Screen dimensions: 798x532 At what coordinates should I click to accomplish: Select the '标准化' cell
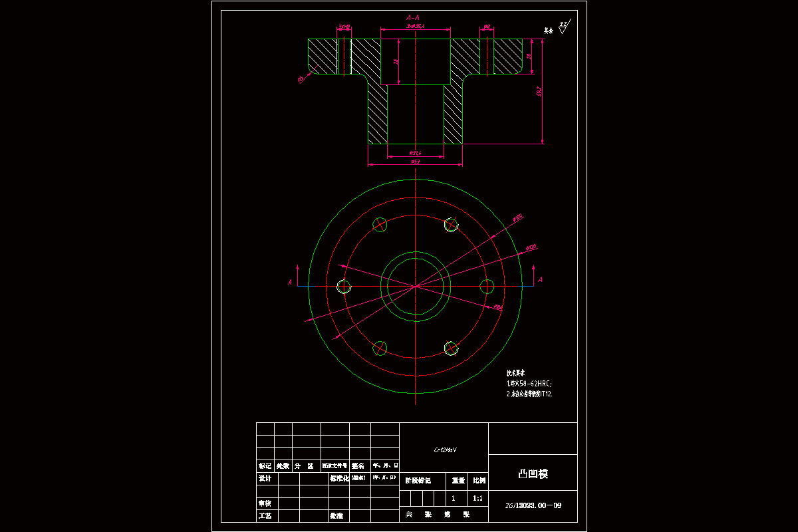[339, 478]
